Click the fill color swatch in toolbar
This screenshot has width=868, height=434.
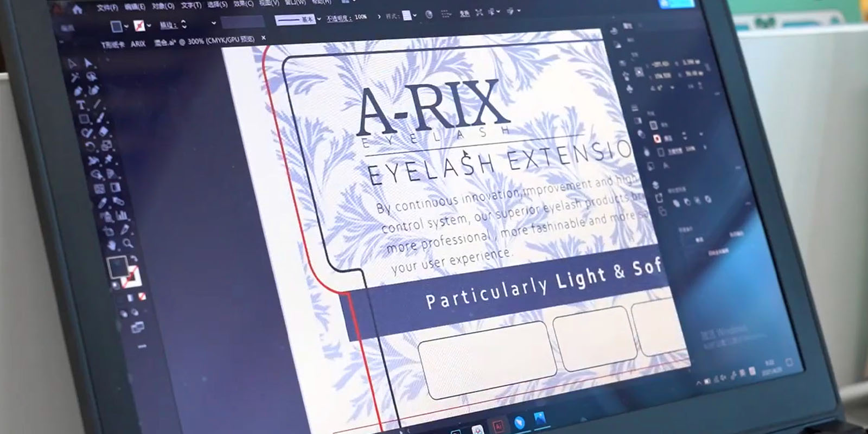coord(117,267)
